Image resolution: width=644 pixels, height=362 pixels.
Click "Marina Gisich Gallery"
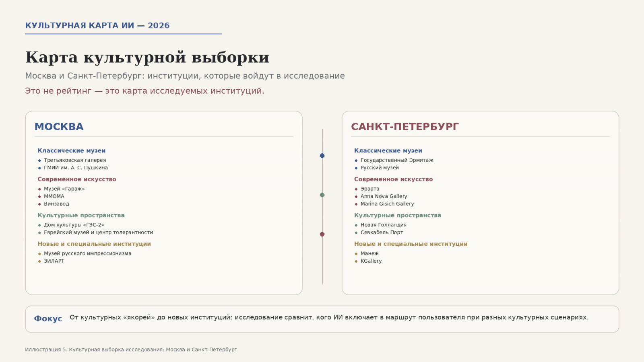387,204
